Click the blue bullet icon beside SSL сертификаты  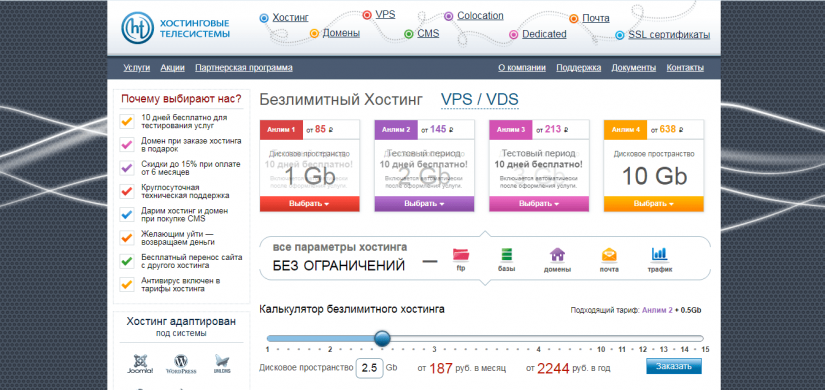tap(620, 35)
